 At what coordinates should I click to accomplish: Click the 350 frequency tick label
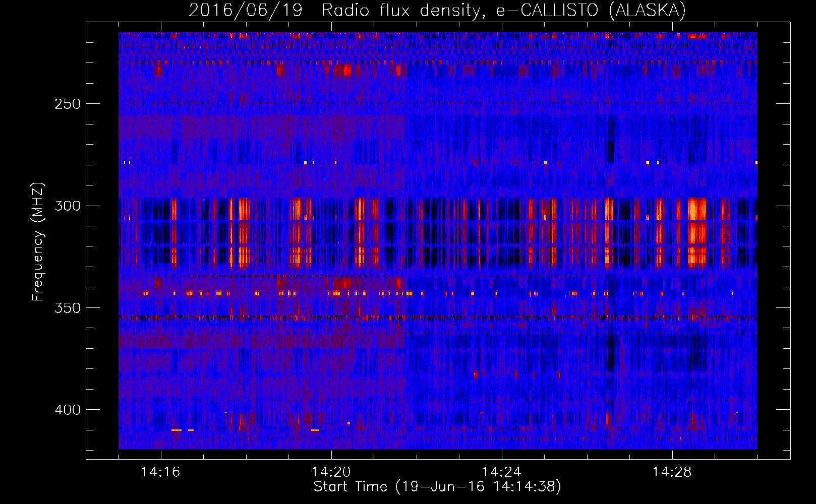67,308
